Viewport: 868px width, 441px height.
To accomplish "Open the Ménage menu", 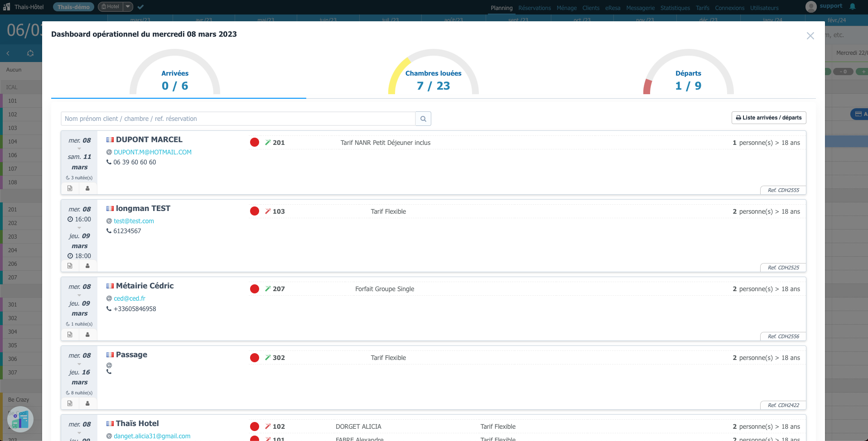I will click(x=567, y=8).
